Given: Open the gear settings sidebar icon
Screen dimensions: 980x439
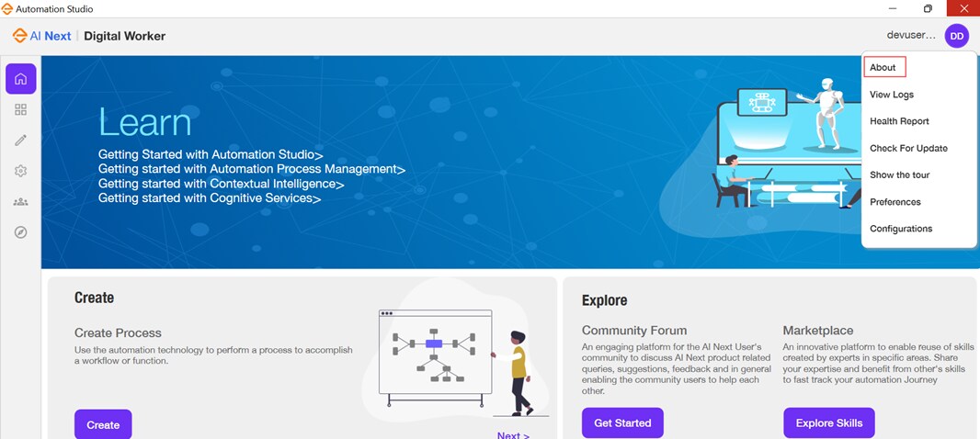Looking at the screenshot, I should click(x=20, y=171).
